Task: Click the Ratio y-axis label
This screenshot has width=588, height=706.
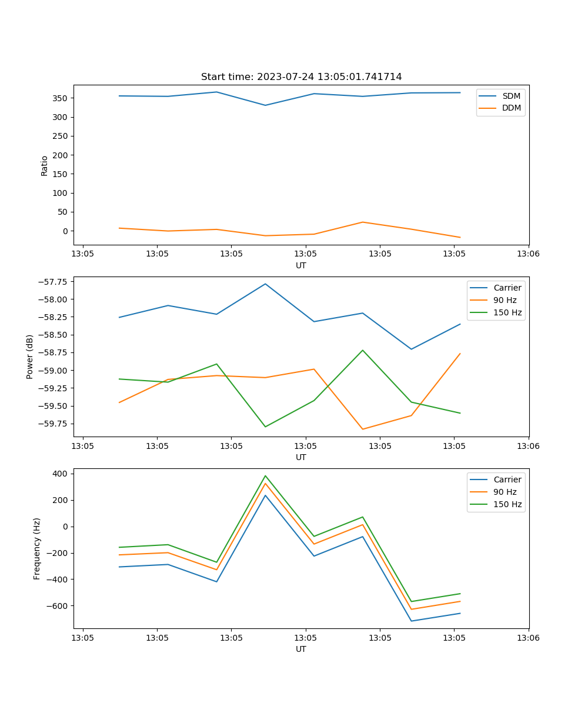Action: point(45,165)
